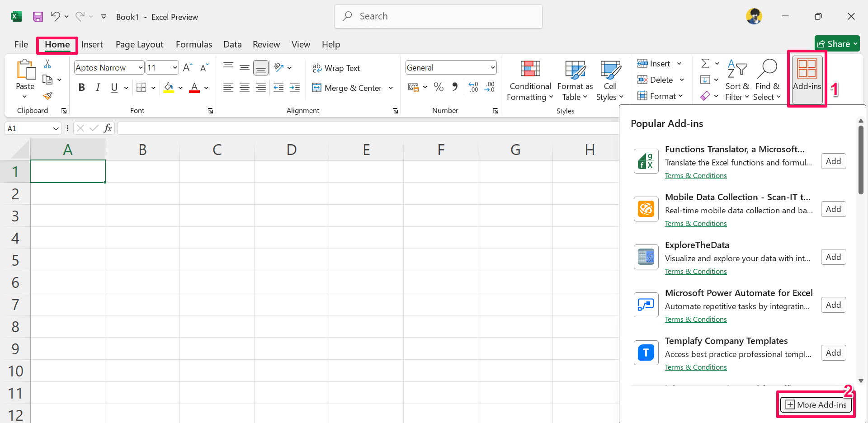Click the Fill down arrow icon

[x=705, y=80]
